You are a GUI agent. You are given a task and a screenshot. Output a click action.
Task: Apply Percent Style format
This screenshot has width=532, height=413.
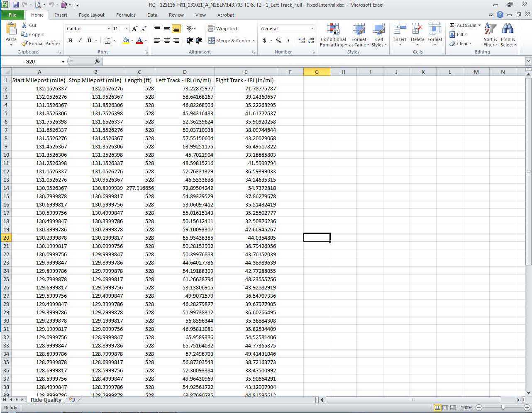[278, 41]
